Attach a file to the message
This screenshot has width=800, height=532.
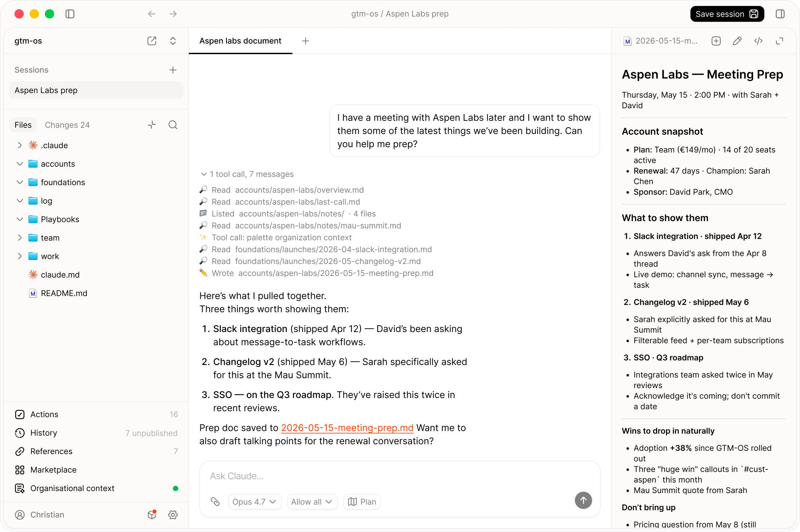point(215,501)
